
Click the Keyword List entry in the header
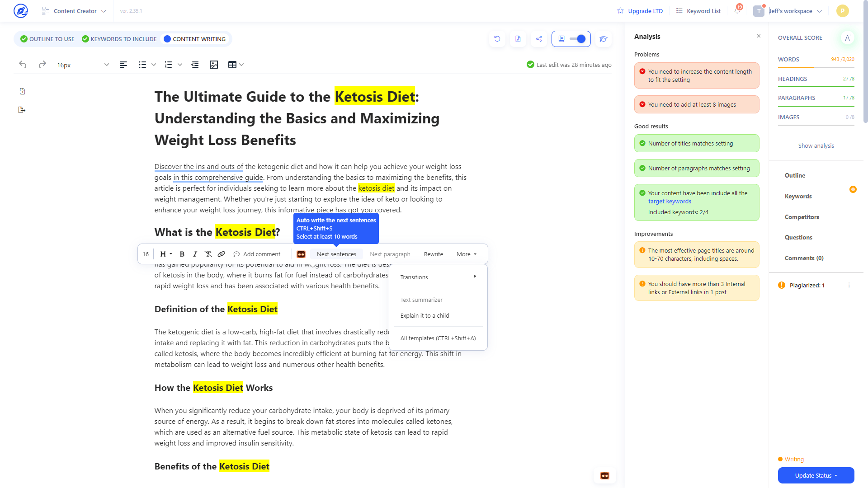[698, 11]
